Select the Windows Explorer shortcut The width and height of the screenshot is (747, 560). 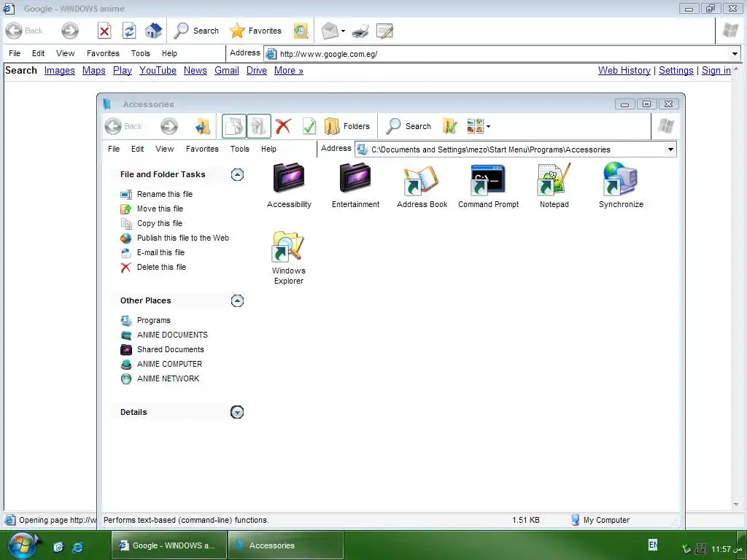(x=289, y=258)
